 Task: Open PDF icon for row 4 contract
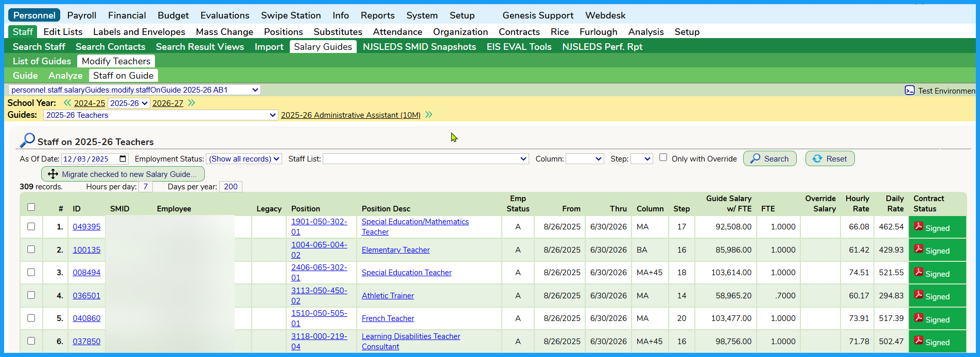click(918, 295)
